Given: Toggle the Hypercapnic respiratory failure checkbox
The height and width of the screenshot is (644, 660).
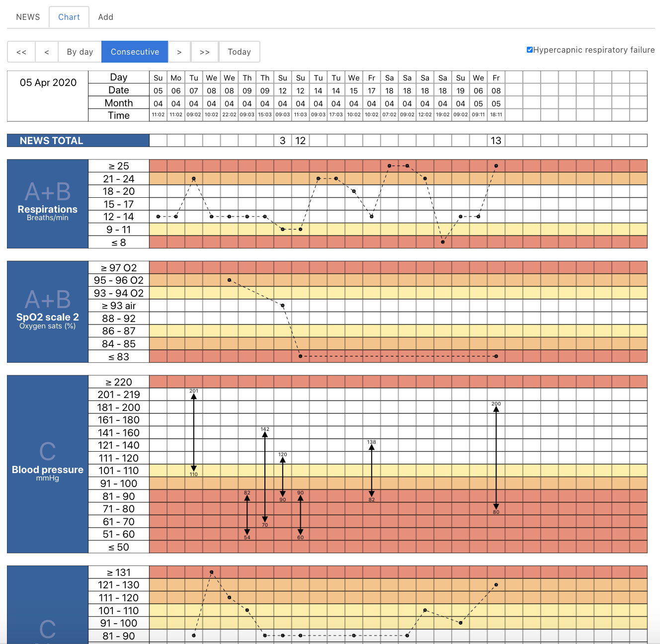Looking at the screenshot, I should coord(529,49).
